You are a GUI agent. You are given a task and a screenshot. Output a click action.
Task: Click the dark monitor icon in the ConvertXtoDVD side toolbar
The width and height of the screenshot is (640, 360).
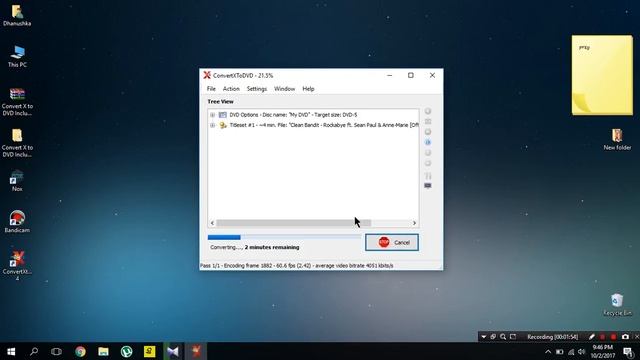pyautogui.click(x=428, y=186)
